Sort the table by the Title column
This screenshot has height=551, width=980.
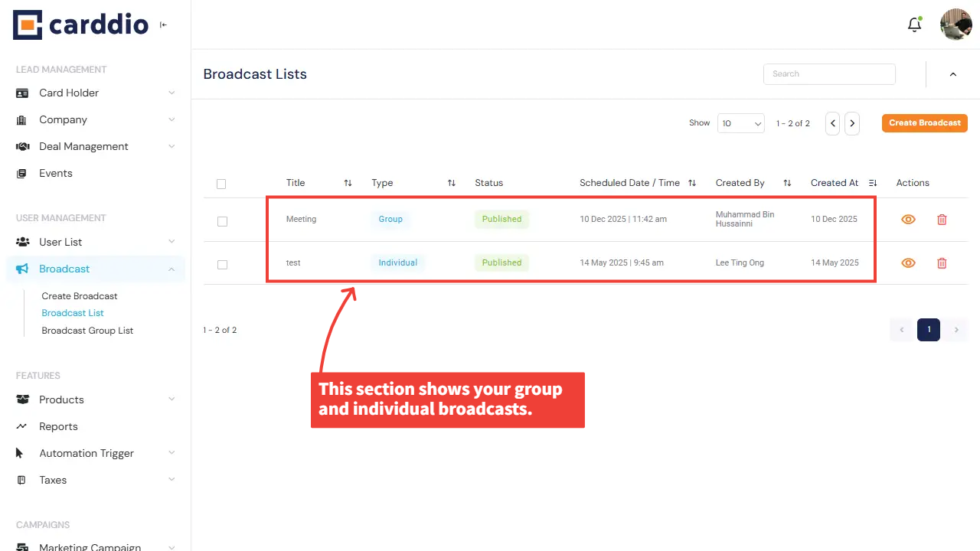tap(348, 183)
